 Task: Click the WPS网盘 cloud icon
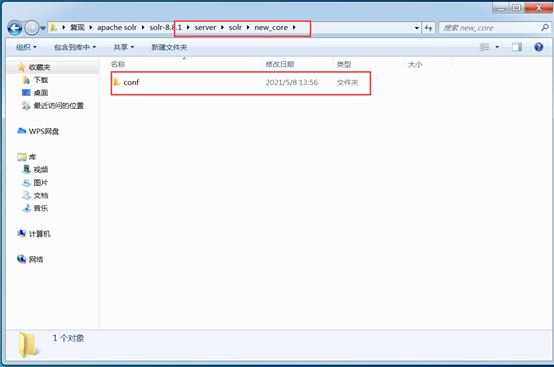coord(22,131)
